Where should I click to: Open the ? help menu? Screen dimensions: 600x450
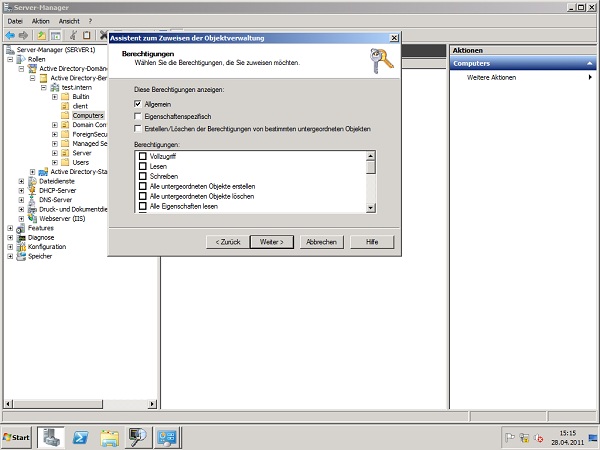(90, 21)
